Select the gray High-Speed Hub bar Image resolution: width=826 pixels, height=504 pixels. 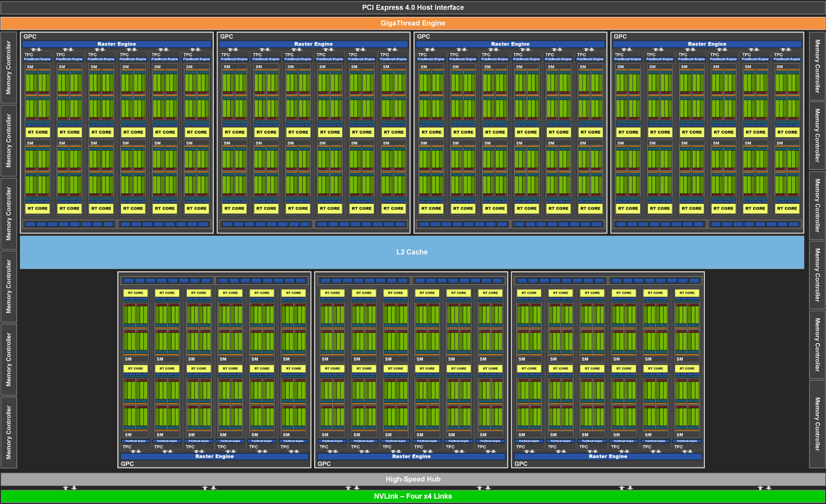(x=413, y=479)
